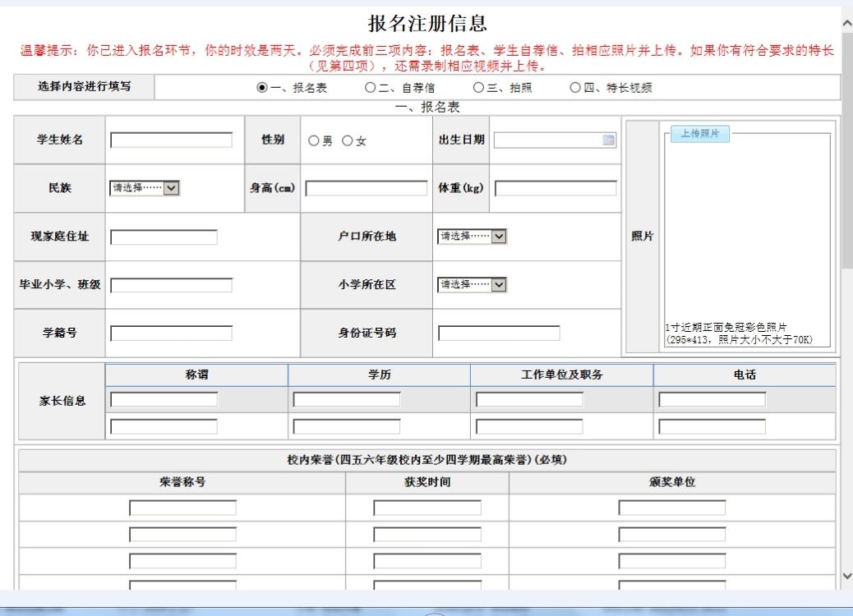Viewport: 853px width, 616px height.
Task: Open the 户口所在地 dropdown
Action: pos(473,237)
